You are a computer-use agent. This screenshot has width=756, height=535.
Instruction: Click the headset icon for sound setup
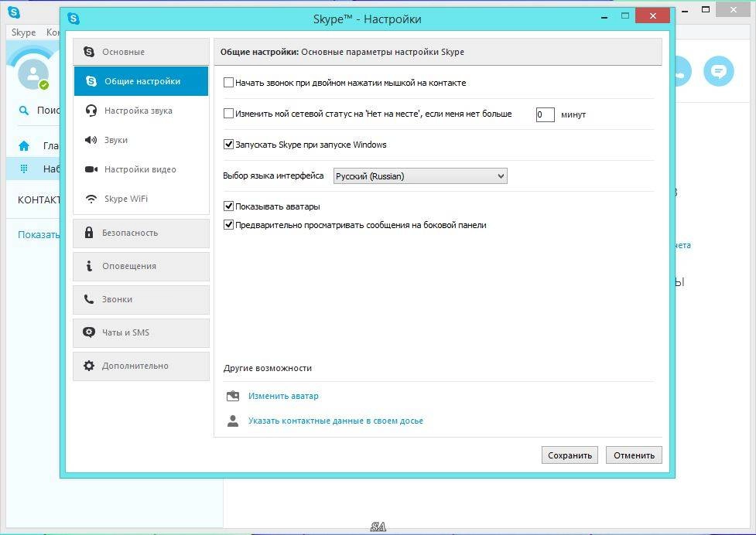[x=91, y=111]
